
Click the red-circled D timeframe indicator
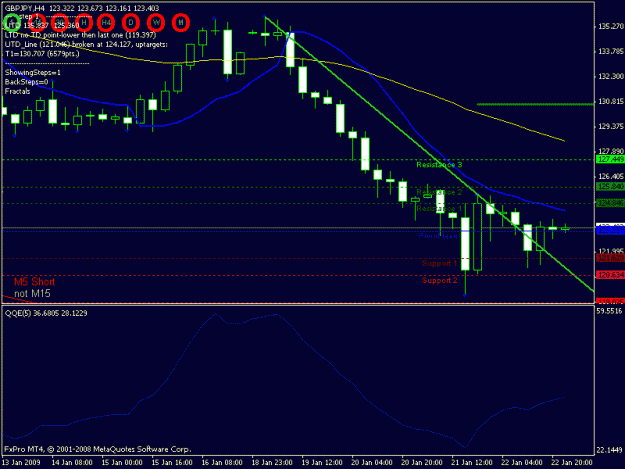[131, 22]
